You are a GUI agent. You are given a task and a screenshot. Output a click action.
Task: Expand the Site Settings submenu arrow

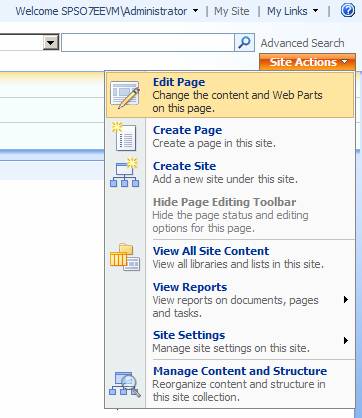[346, 341]
